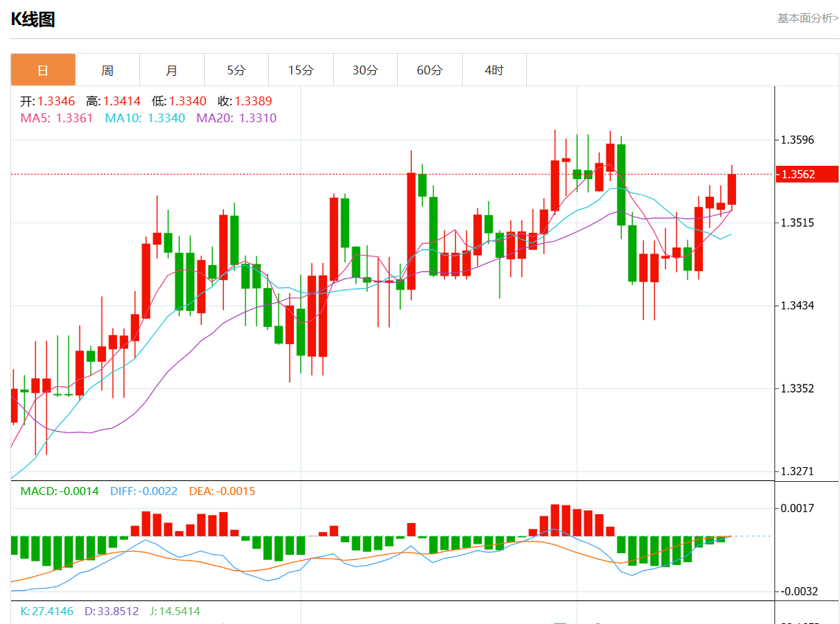Click the DEA:-0.0015 label

[222, 491]
